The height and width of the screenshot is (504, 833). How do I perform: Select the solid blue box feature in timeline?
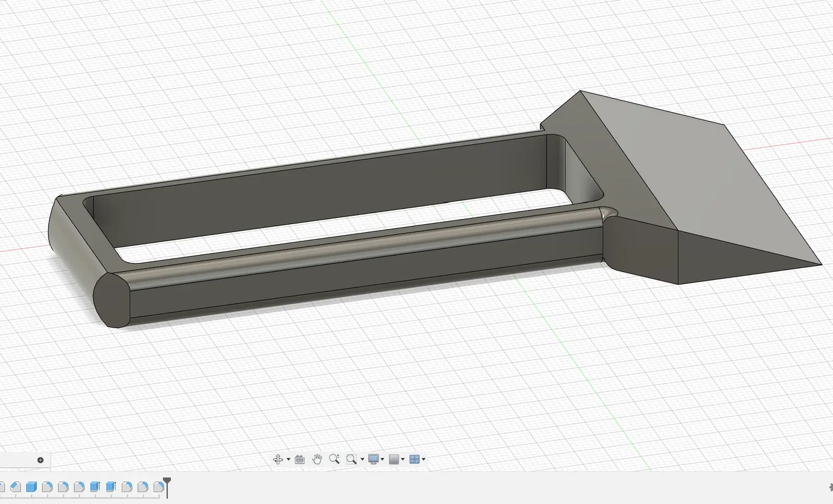coord(31,487)
